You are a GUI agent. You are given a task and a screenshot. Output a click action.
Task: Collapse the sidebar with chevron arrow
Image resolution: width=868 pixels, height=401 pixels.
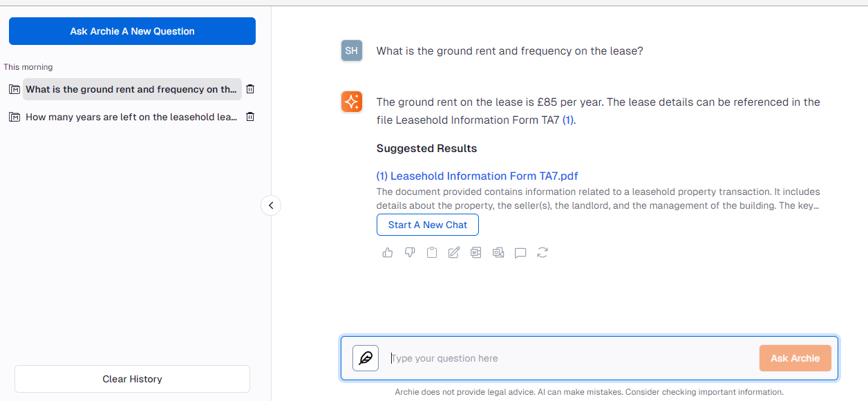pos(271,205)
